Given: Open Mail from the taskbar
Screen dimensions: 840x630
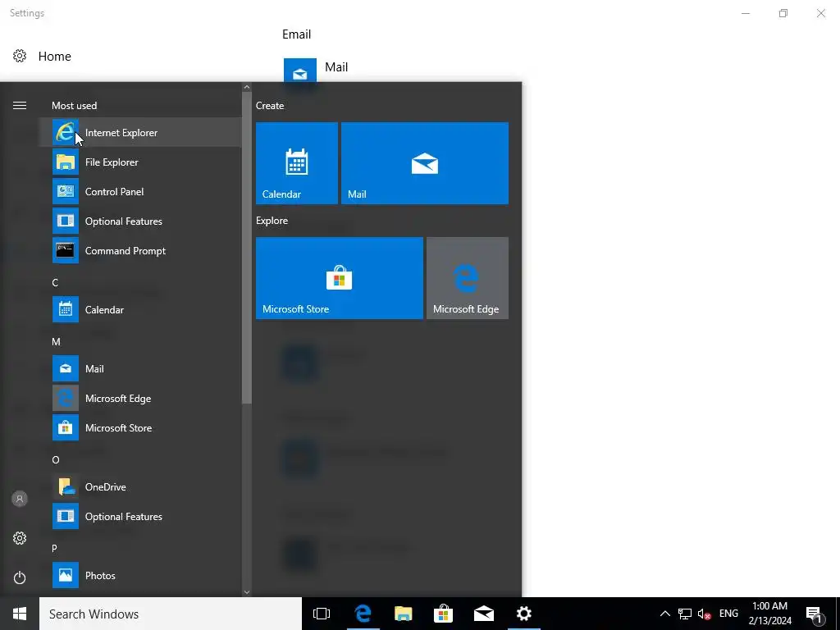Looking at the screenshot, I should click(x=484, y=614).
